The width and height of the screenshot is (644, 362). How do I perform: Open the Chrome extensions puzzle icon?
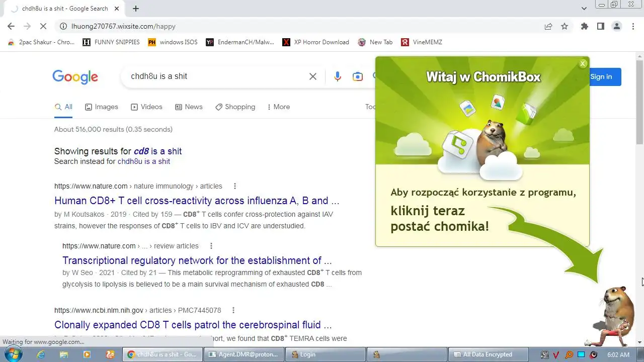584,26
